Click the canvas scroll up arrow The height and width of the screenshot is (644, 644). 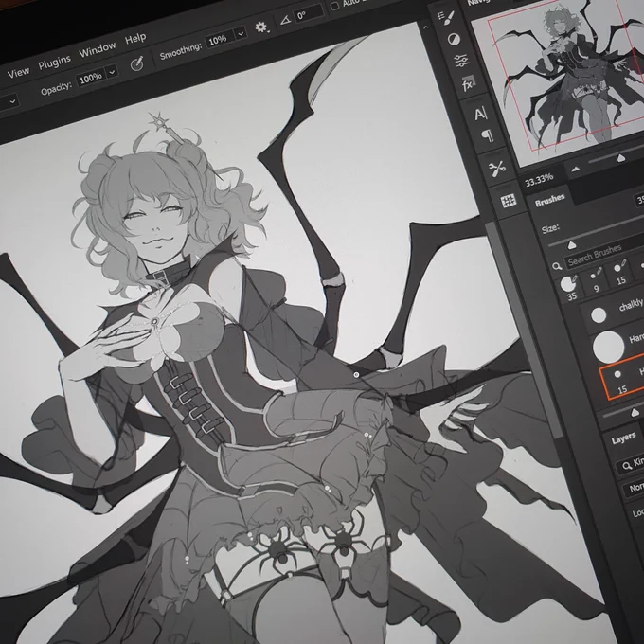426,27
